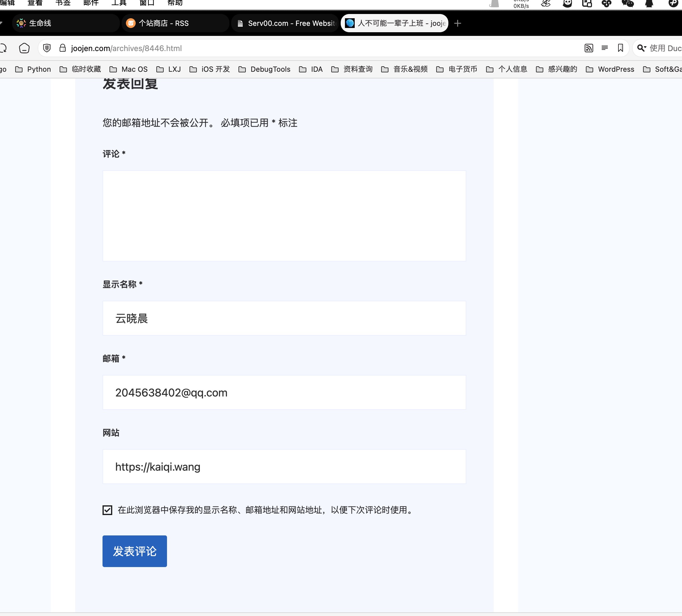Open the shield tracker blocker icon
This screenshot has width=682, height=616.
(x=47, y=48)
